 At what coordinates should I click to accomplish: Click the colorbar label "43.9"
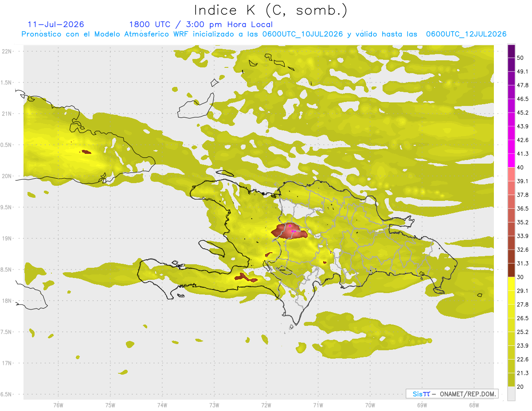coord(522,126)
